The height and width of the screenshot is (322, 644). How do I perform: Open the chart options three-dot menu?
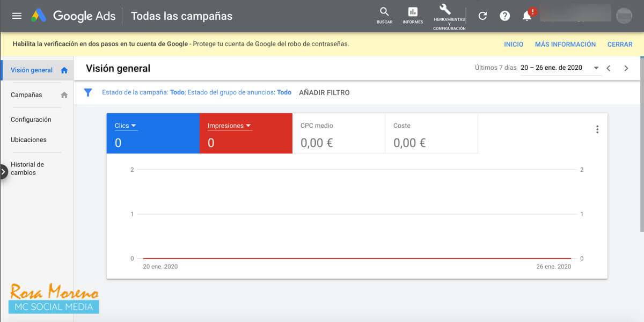597,129
